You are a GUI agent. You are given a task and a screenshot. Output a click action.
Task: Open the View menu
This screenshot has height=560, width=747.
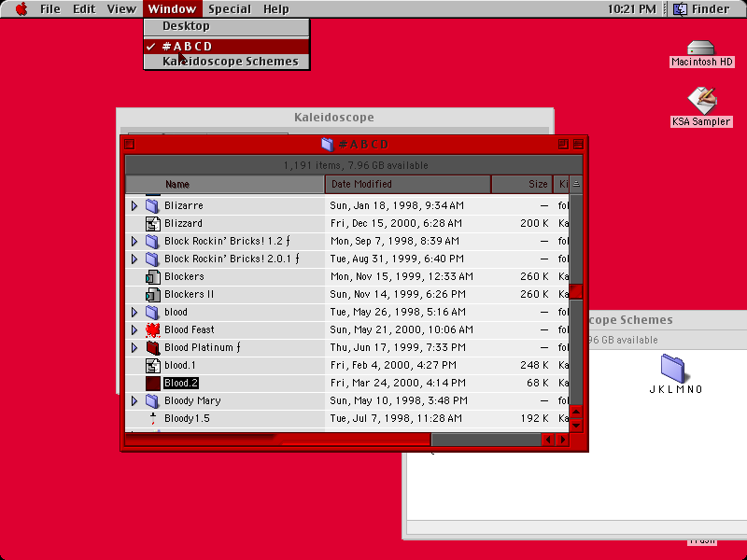[x=121, y=9]
